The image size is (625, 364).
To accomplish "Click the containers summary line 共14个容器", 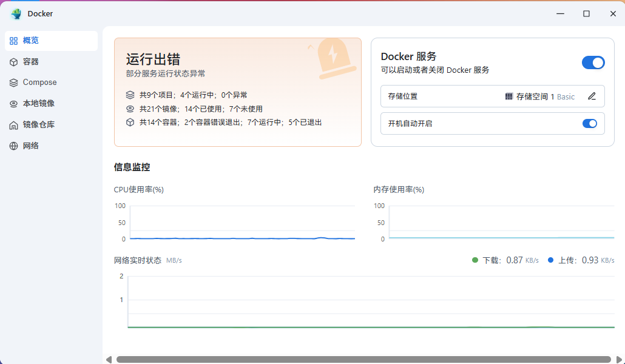I will (x=231, y=123).
